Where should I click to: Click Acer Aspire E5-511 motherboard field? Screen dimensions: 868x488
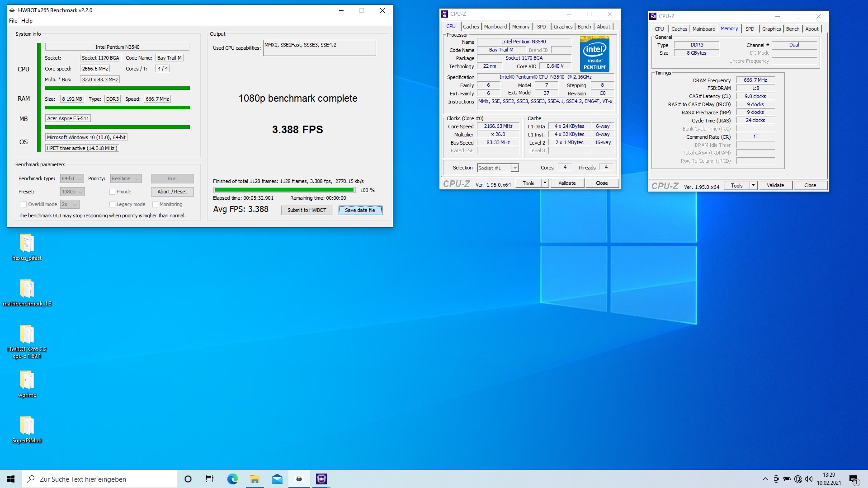68,119
